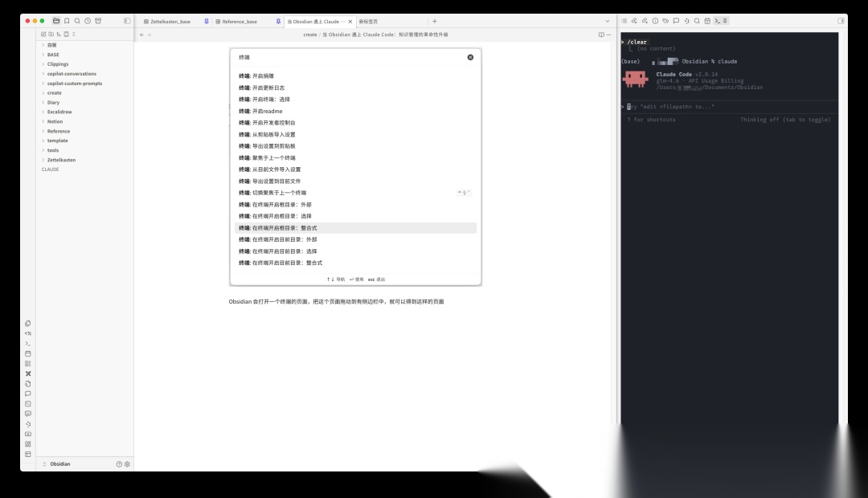Viewport: 868px width, 498px height.
Task: Change the file explorer sort order
Action: pyautogui.click(x=59, y=35)
